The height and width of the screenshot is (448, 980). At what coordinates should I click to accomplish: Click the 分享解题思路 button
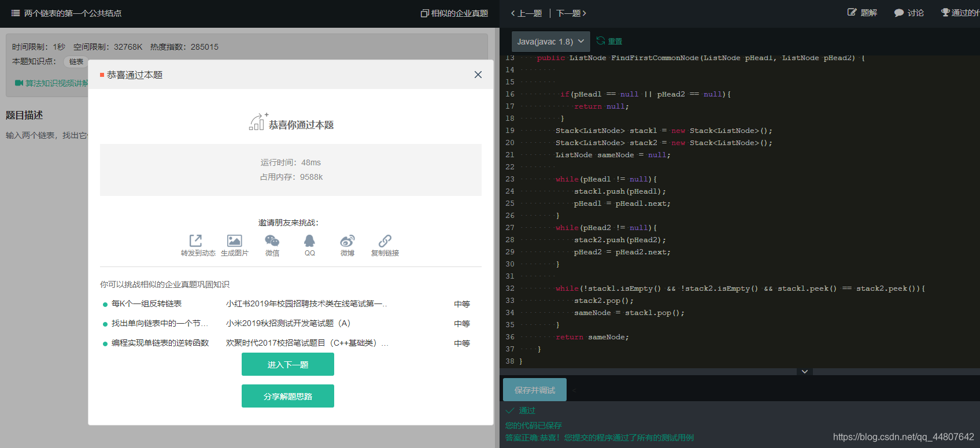coord(288,396)
